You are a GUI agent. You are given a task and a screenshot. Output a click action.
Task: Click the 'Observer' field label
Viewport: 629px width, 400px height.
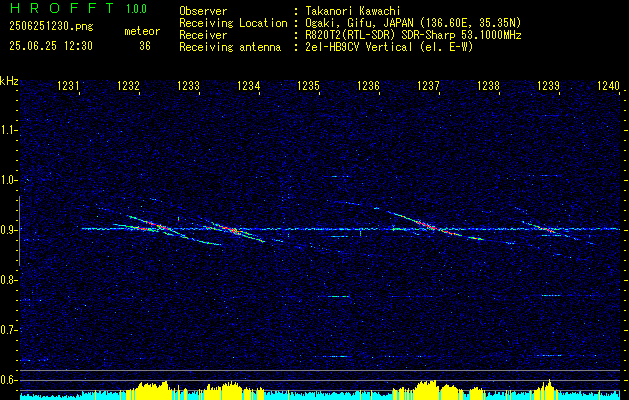pyautogui.click(x=203, y=11)
